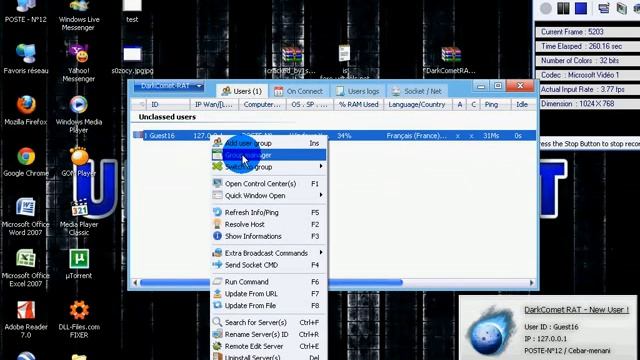Click the Resolve Host person icon
The width and height of the screenshot is (640, 360).
pos(218,224)
